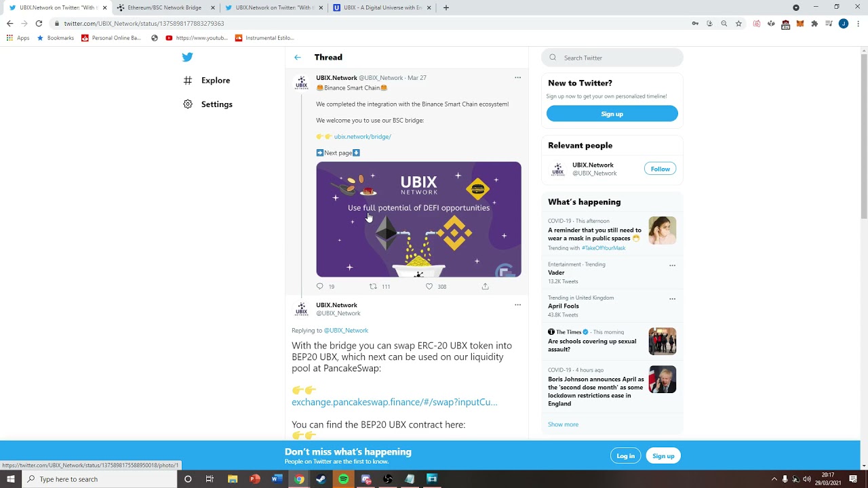Open File Explorer from taskbar
This screenshot has height=488, width=868.
[x=233, y=479]
